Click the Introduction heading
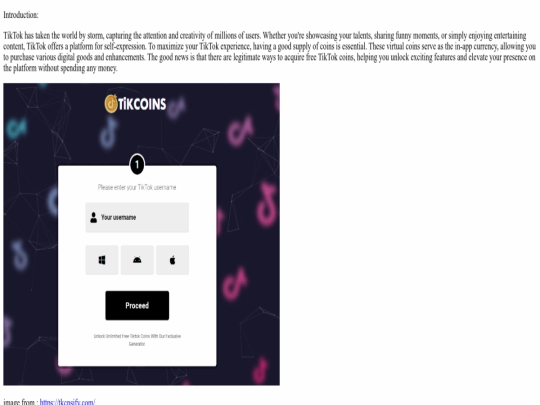The image size is (540, 405). click(x=21, y=15)
